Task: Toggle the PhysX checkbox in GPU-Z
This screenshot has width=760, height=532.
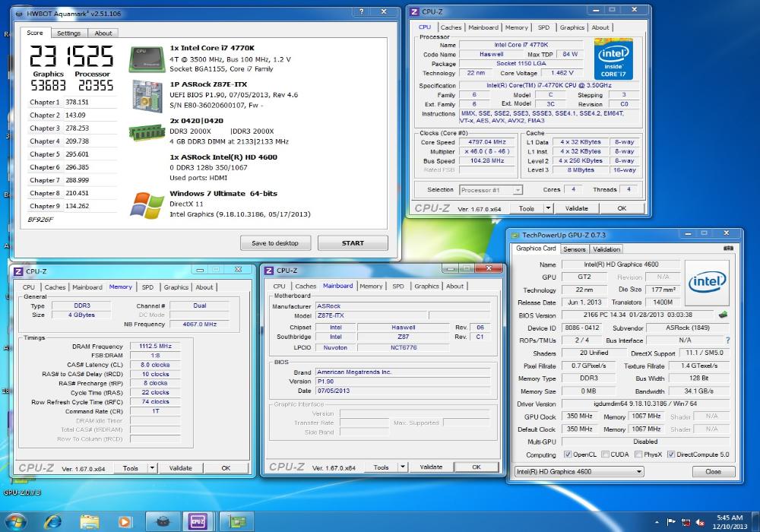Action: click(x=638, y=454)
